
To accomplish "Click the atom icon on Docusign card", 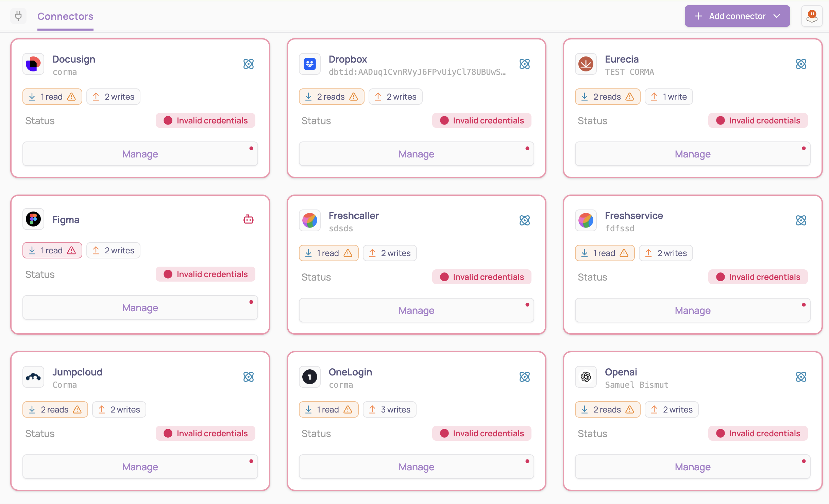I will 249,64.
